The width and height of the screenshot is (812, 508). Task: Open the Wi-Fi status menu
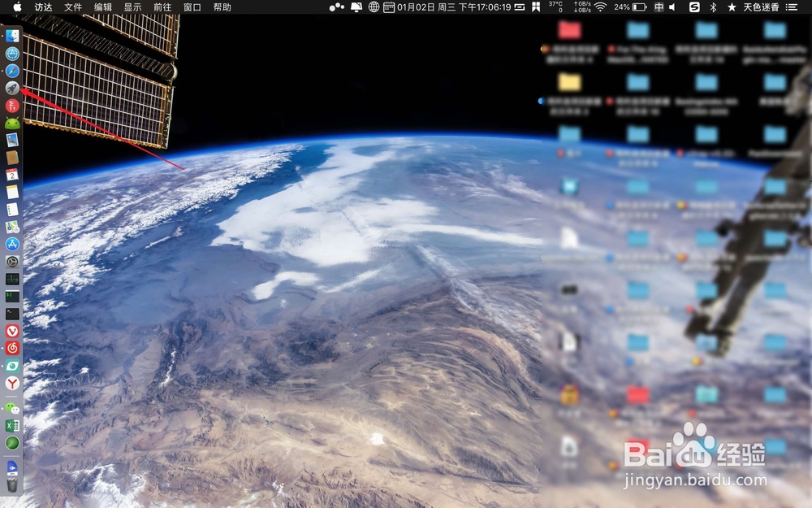coord(600,7)
